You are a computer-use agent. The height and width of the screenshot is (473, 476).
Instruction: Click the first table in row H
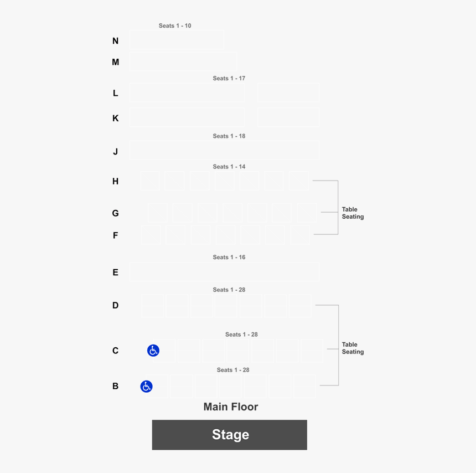[x=149, y=181]
